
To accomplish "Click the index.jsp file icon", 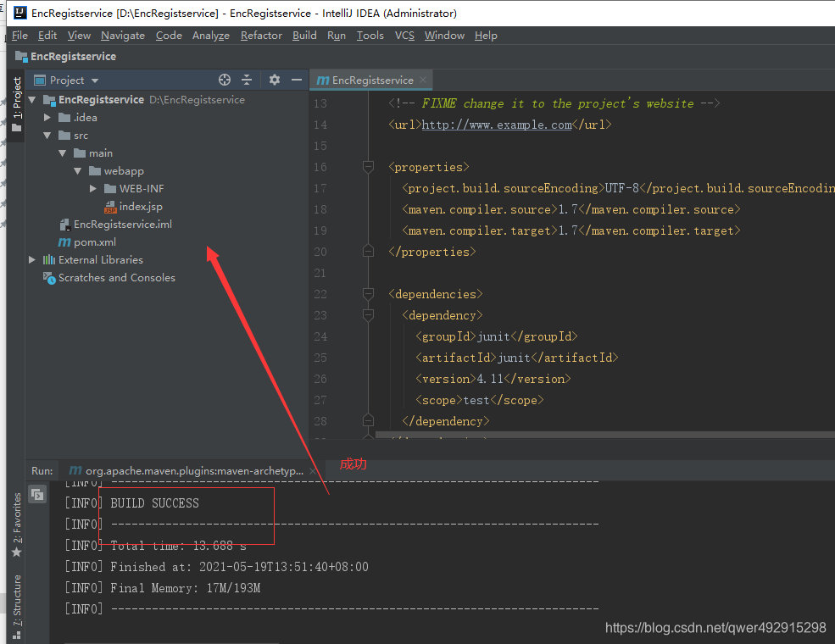I will click(110, 207).
